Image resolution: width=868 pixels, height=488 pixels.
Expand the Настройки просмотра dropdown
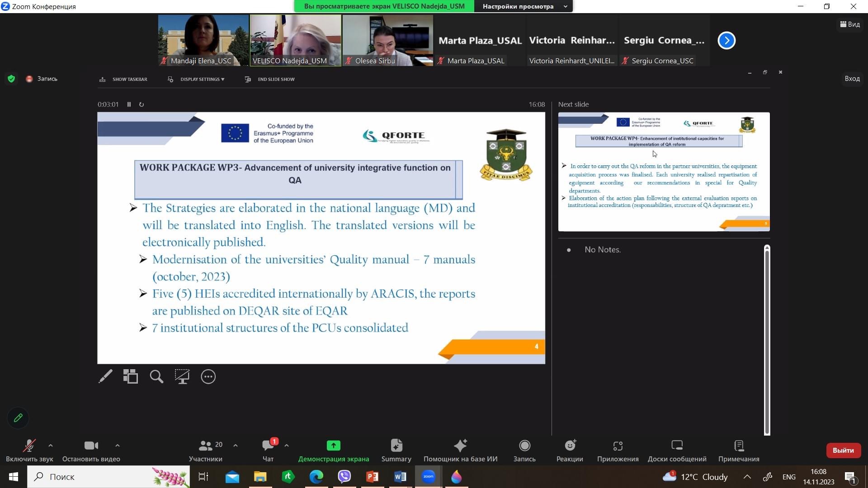pyautogui.click(x=524, y=6)
